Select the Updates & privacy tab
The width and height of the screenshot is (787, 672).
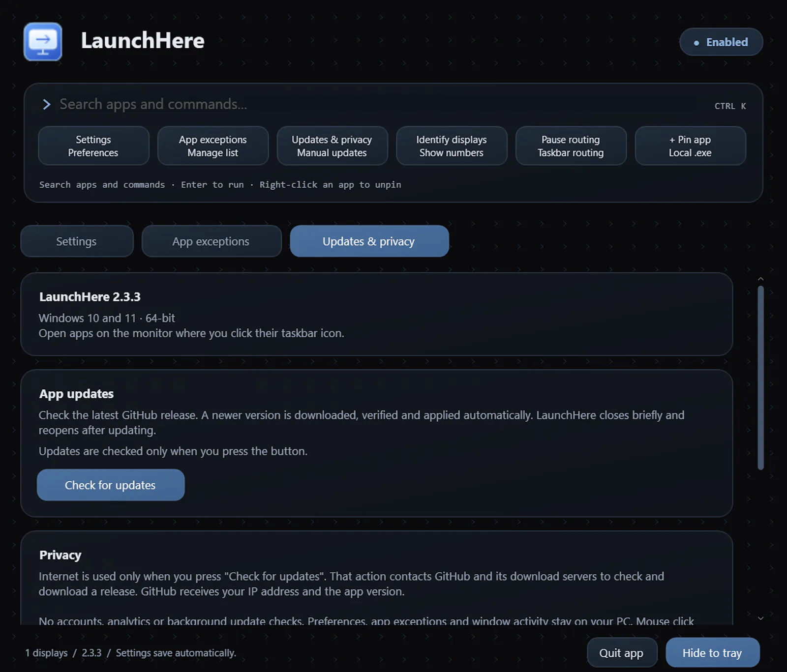coord(369,241)
